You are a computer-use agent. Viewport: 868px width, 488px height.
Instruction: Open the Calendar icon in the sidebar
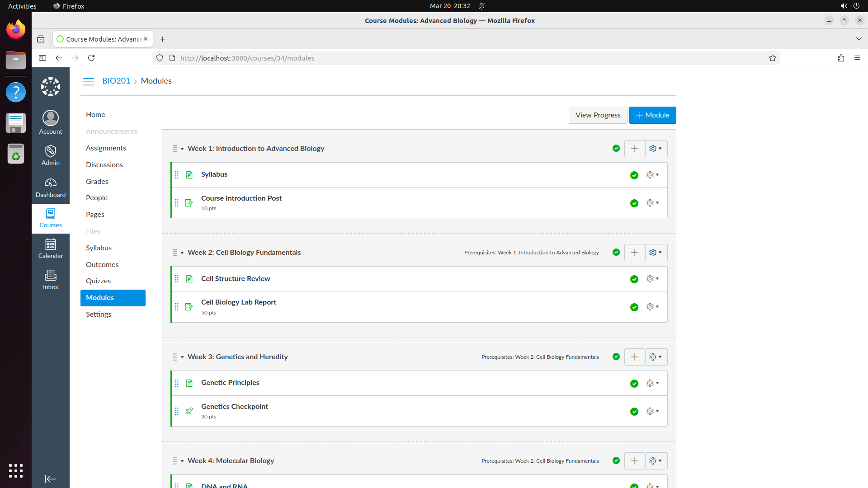[50, 248]
